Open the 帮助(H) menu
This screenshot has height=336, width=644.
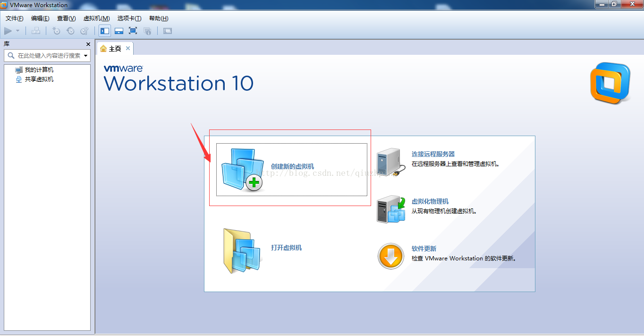(159, 18)
